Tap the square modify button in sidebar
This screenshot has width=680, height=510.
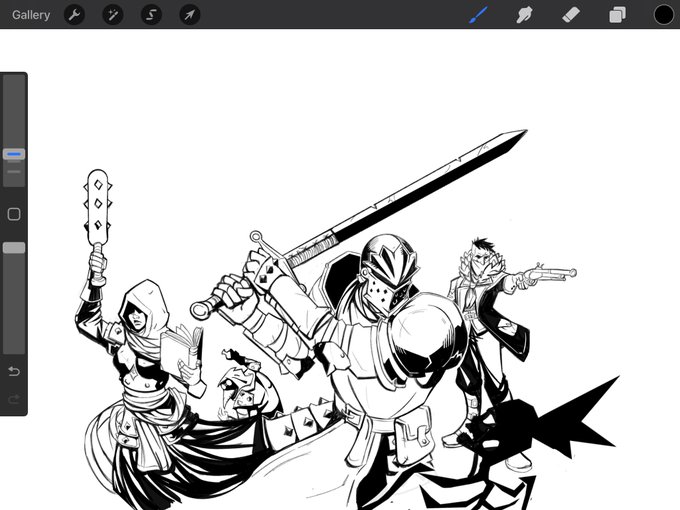14,214
